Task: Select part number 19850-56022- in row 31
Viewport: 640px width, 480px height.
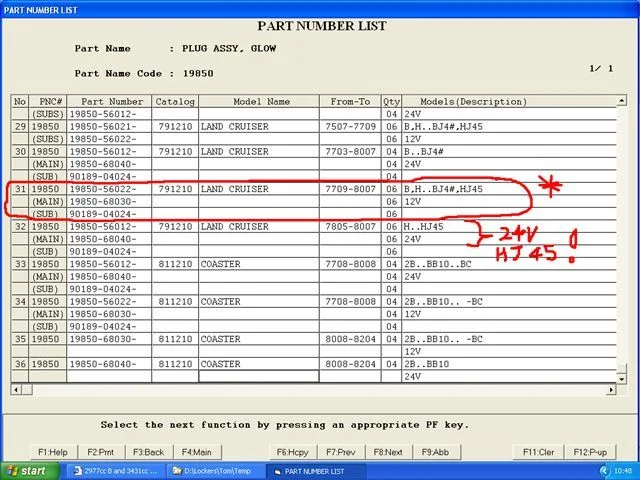Action: (x=111, y=189)
